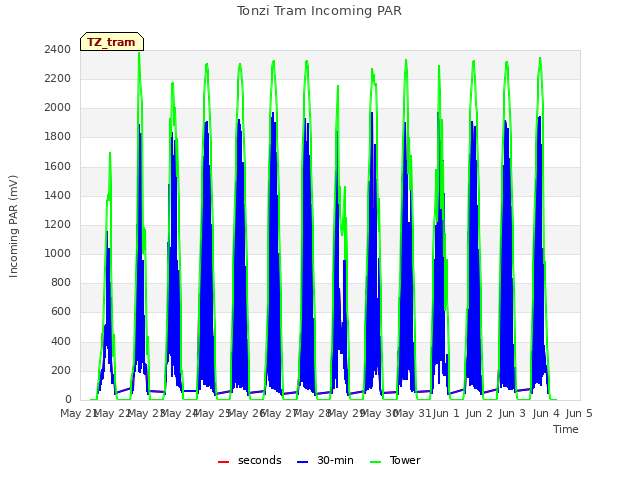The width and height of the screenshot is (640, 480).
Task: Click the 'Jun 5' x-axis date label
Action: pos(579,413)
